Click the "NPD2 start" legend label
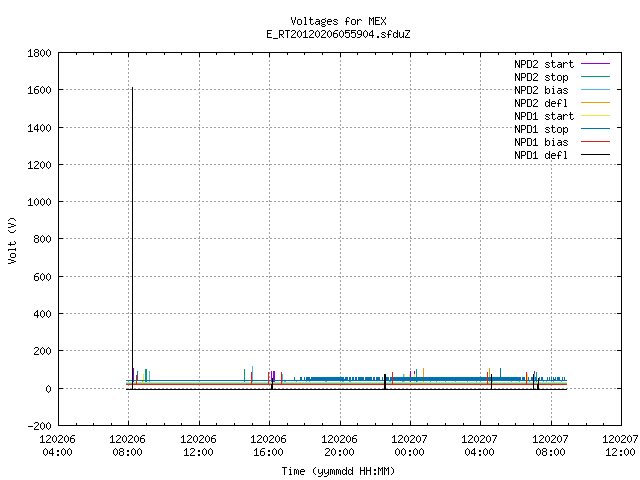640x480 pixels. point(544,64)
